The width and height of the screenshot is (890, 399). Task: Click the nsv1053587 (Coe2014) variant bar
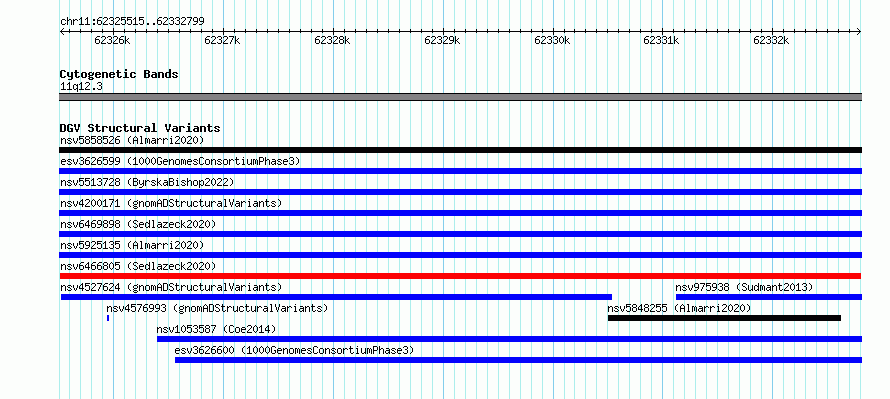tap(509, 339)
